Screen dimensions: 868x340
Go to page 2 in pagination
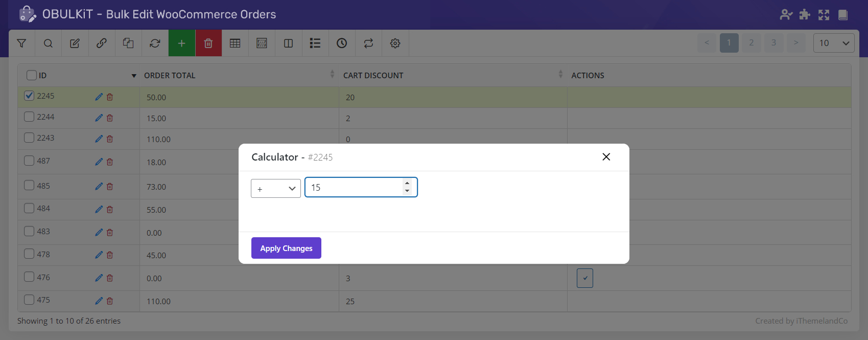[x=751, y=43]
